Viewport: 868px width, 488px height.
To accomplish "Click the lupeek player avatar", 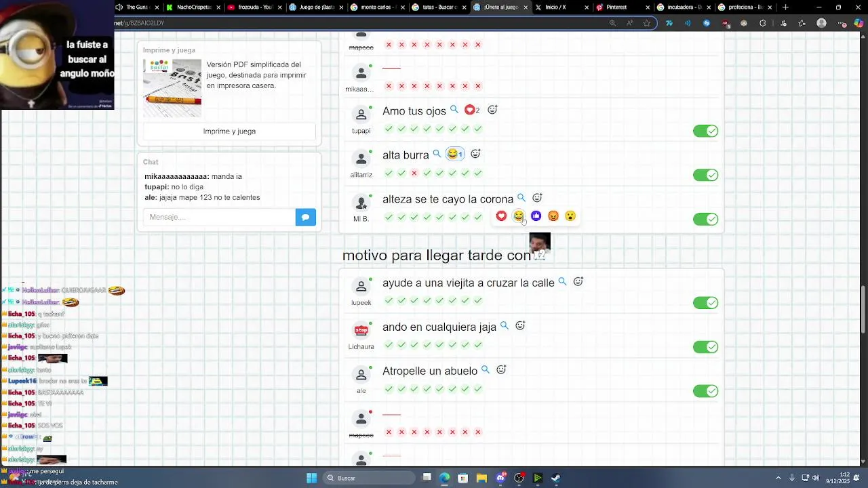I will (x=361, y=287).
